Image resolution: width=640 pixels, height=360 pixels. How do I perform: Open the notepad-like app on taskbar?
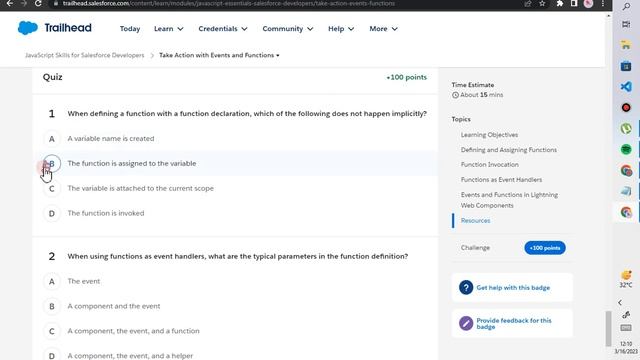pos(626,191)
